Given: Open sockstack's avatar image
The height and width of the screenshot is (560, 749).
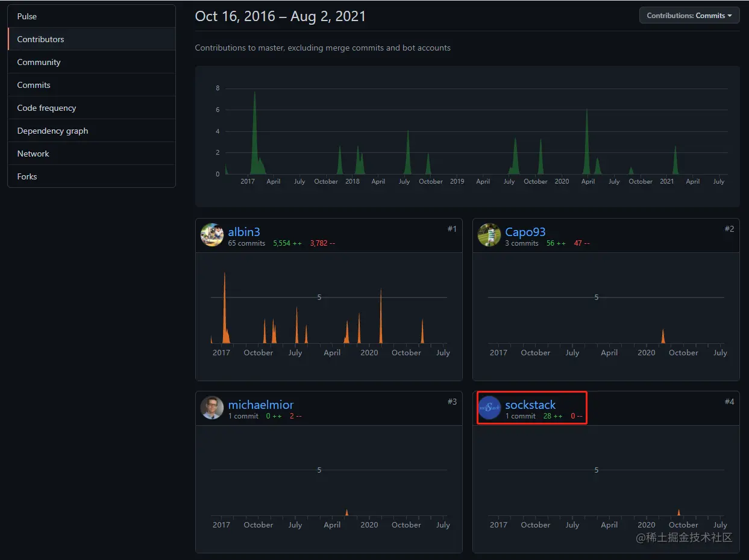Looking at the screenshot, I should [x=489, y=408].
